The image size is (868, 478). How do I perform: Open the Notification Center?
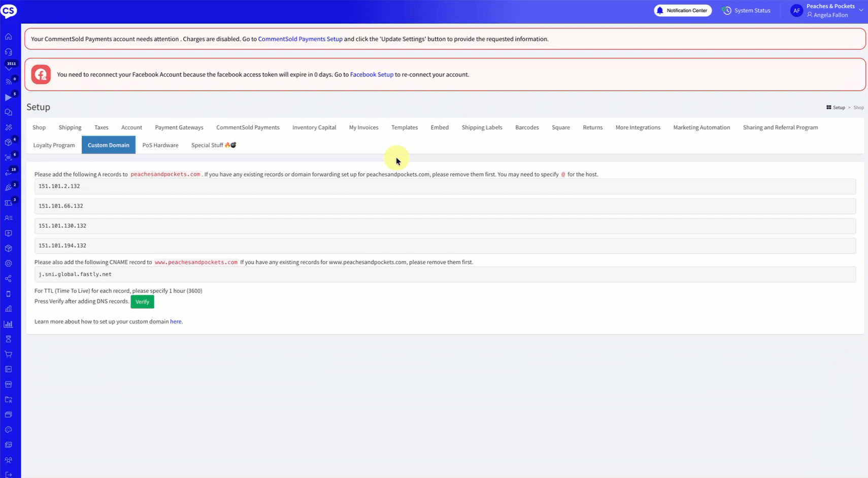[x=683, y=11]
